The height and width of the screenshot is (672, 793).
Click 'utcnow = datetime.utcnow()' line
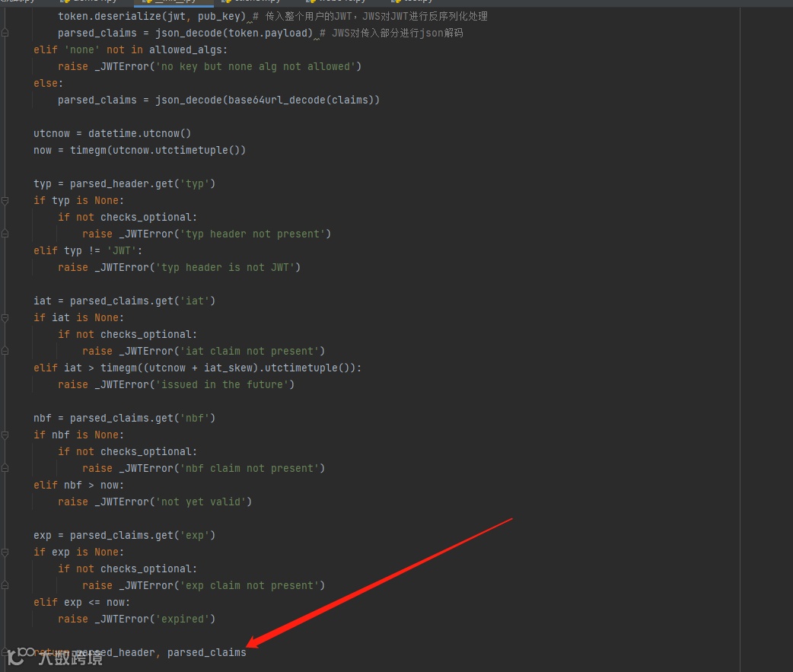click(x=113, y=133)
